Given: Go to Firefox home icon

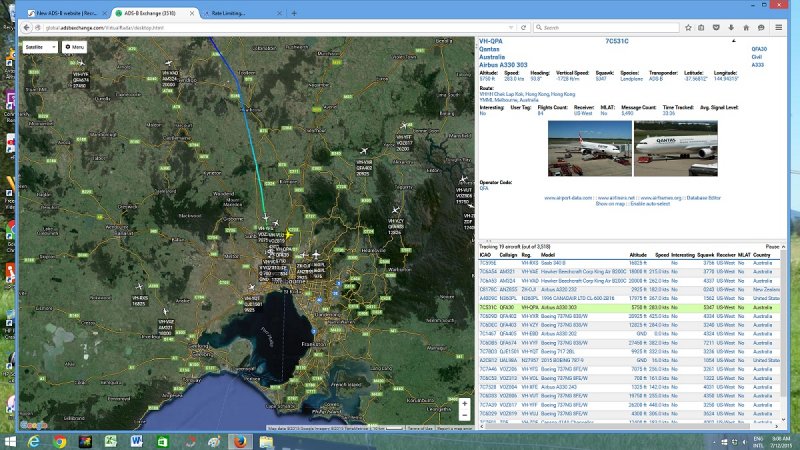Looking at the screenshot, I should [x=746, y=28].
